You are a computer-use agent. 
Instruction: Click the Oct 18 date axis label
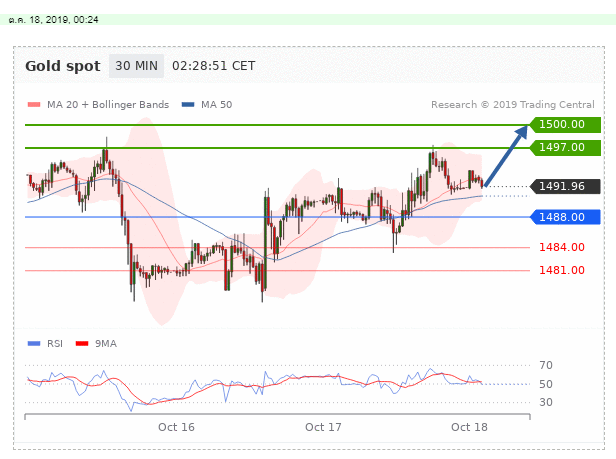click(469, 427)
